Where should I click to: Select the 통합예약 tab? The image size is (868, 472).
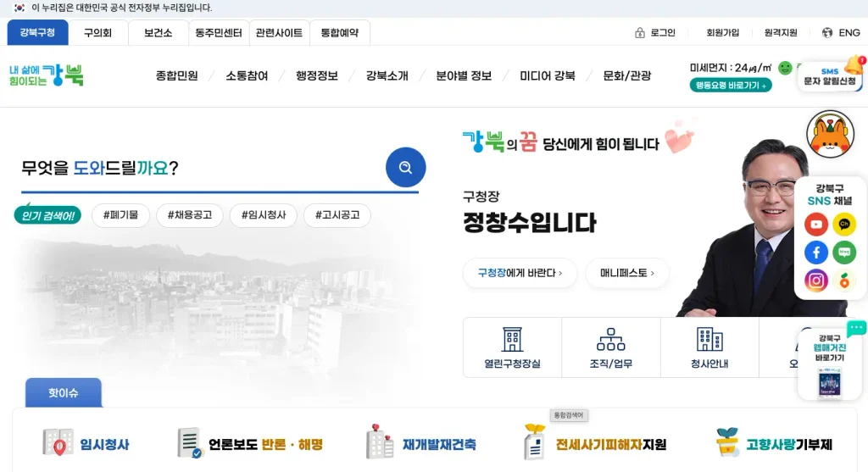coord(340,33)
